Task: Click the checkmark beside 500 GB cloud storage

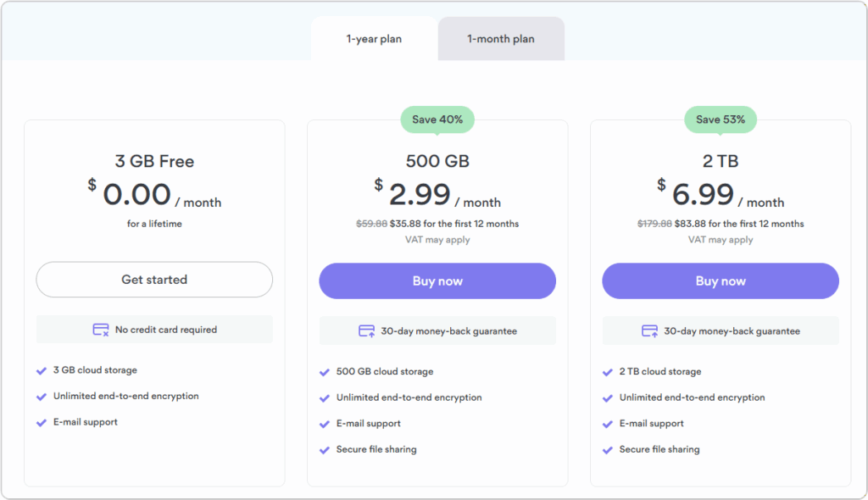Action: pos(325,371)
